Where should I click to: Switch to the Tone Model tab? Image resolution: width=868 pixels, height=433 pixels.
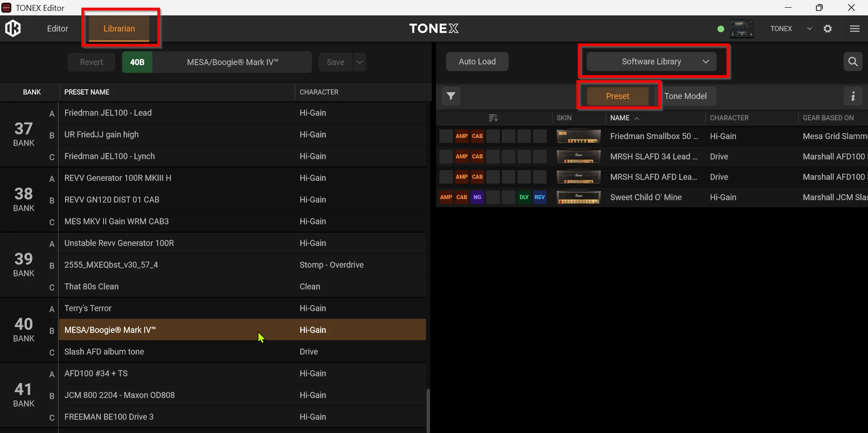[x=685, y=96]
